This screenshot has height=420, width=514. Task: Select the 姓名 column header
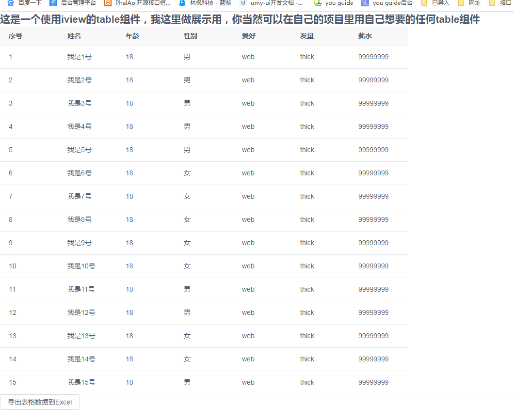(x=74, y=35)
